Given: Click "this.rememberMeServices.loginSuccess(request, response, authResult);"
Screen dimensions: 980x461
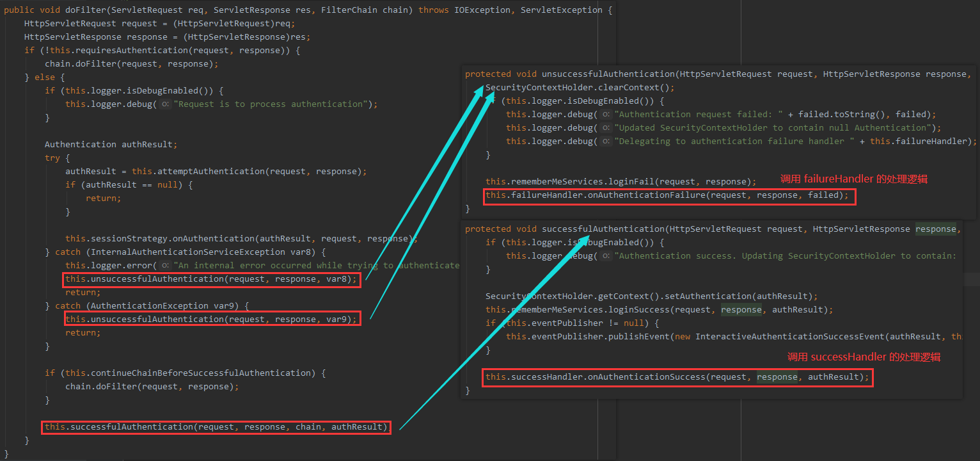Looking at the screenshot, I should (x=660, y=310).
